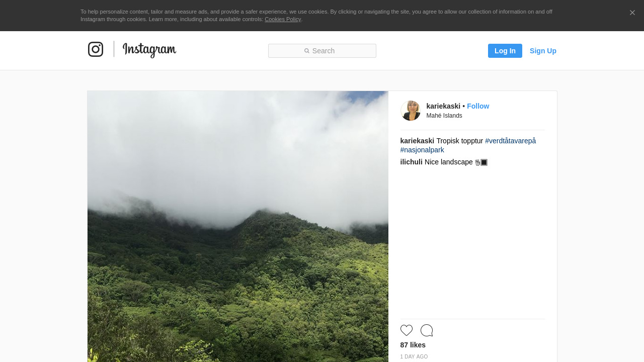Open kariekaski's profile picture

pos(411,111)
